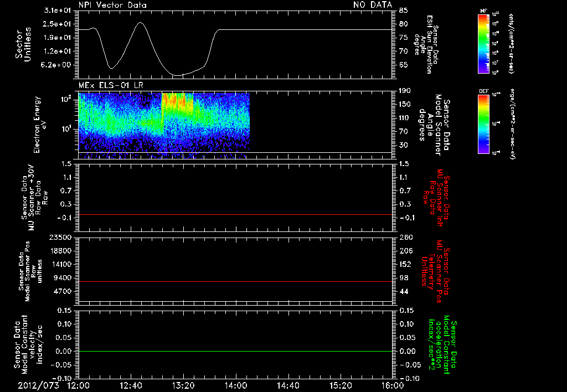Click the 23500 raw position tick value
The image size is (567, 392).
pyautogui.click(x=61, y=237)
